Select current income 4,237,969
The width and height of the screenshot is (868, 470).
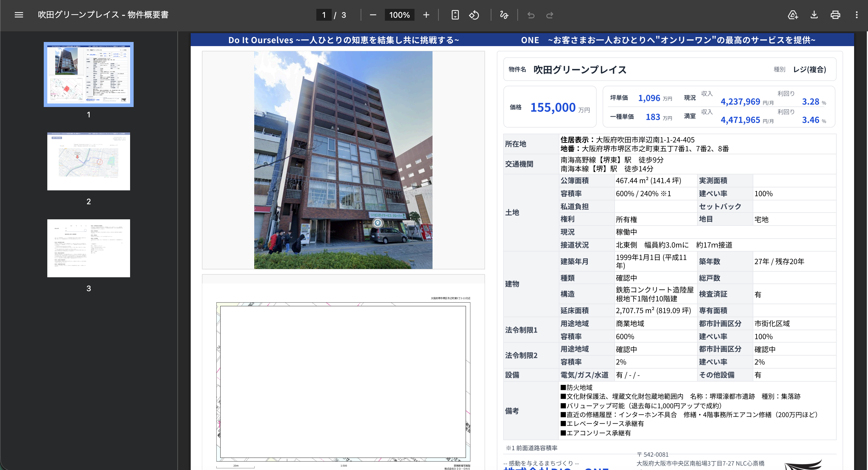coord(740,101)
